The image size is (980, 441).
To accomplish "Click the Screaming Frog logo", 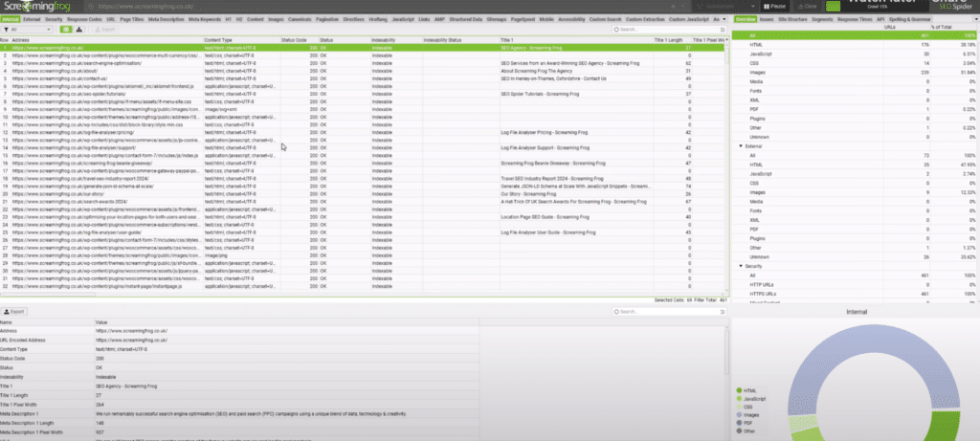I will [x=39, y=7].
